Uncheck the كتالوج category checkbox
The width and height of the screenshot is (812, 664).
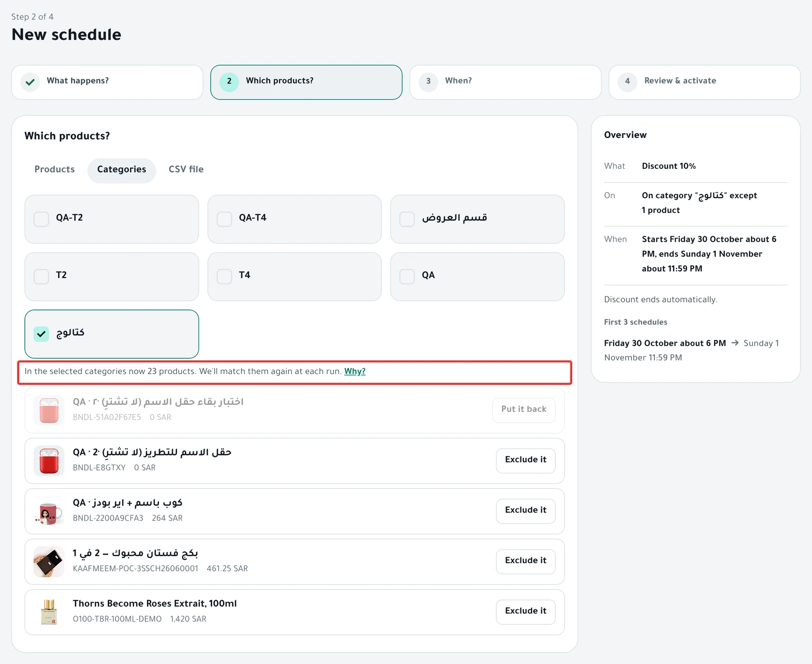[x=41, y=334]
